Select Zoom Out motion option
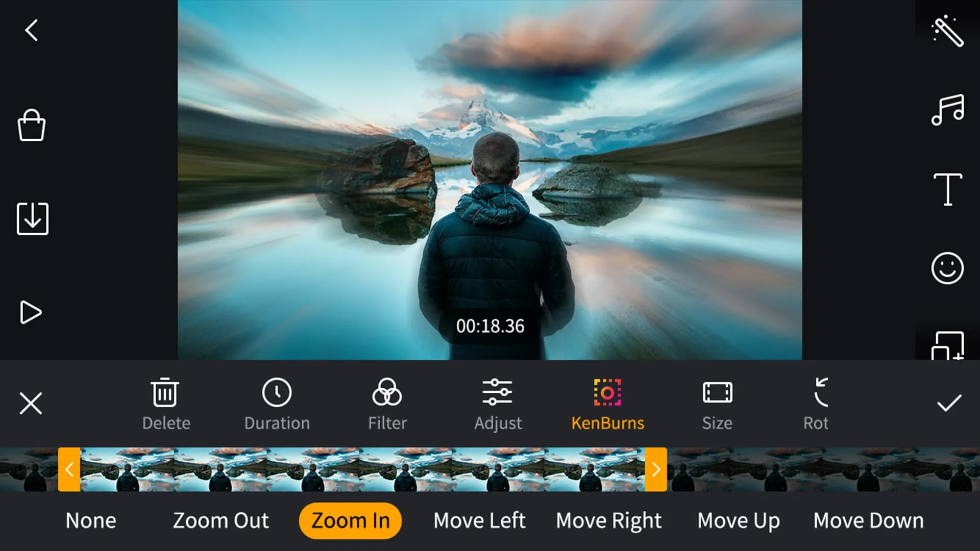Image resolution: width=980 pixels, height=551 pixels. click(x=220, y=520)
